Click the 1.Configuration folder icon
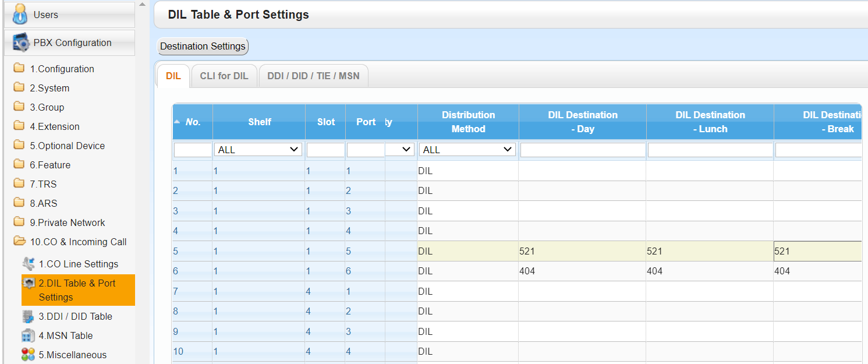868x364 pixels. 19,69
